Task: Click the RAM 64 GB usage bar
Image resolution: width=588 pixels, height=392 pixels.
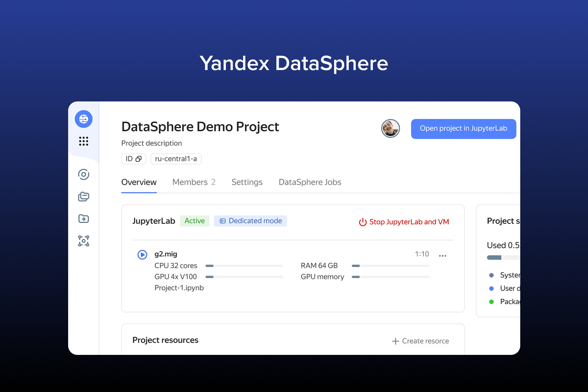Action: point(390,266)
